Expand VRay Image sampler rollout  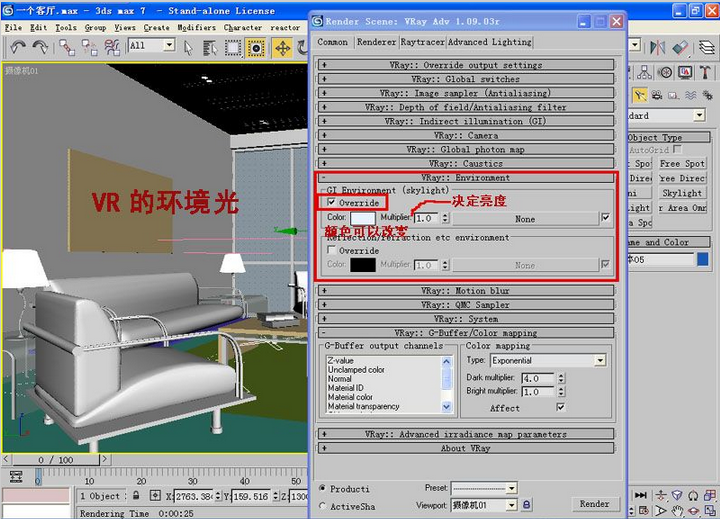[465, 93]
